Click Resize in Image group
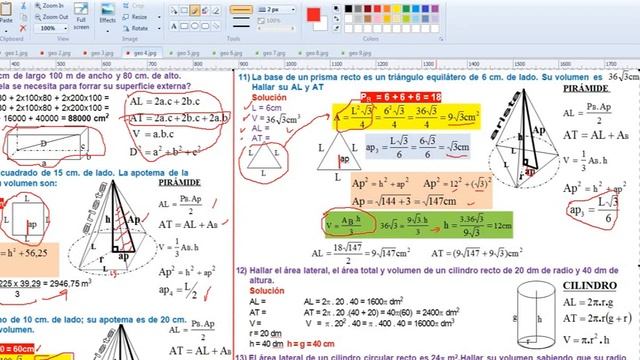Viewport: 640px width, 360px height. tap(135, 17)
